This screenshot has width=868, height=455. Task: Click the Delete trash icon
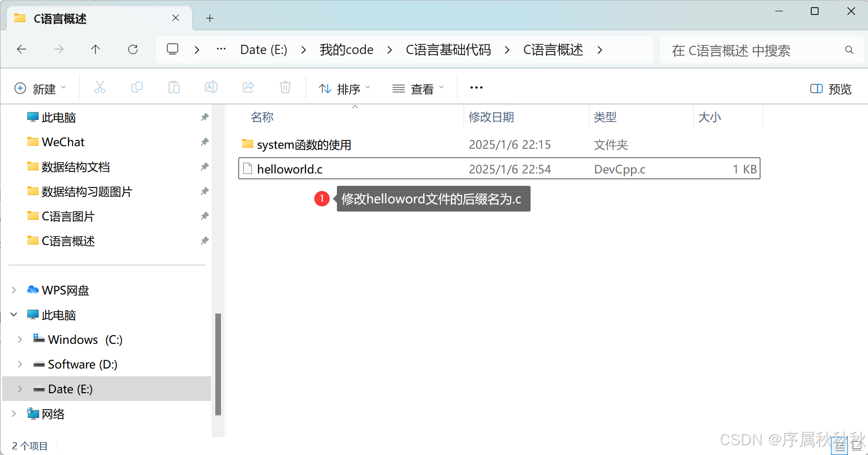(285, 87)
